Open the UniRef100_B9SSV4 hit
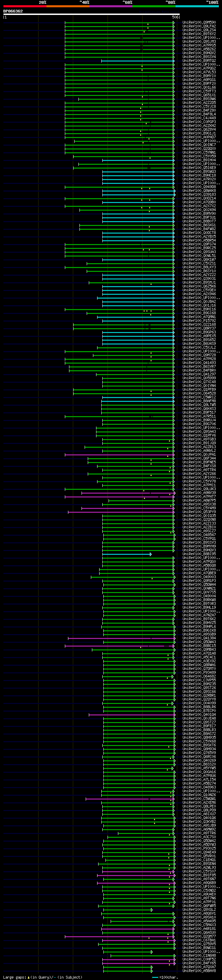222x980 pixels. click(x=199, y=57)
